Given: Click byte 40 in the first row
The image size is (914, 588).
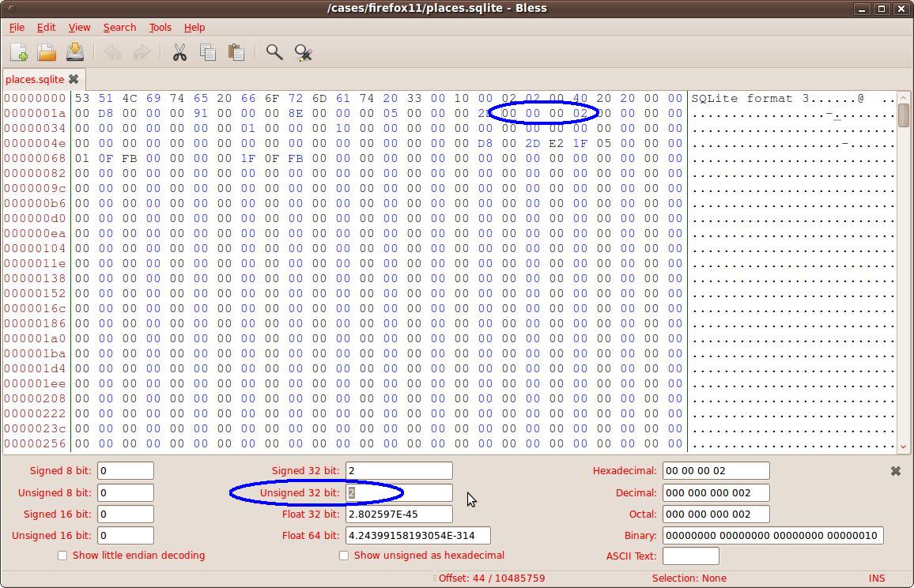Looking at the screenshot, I should pos(580,99).
